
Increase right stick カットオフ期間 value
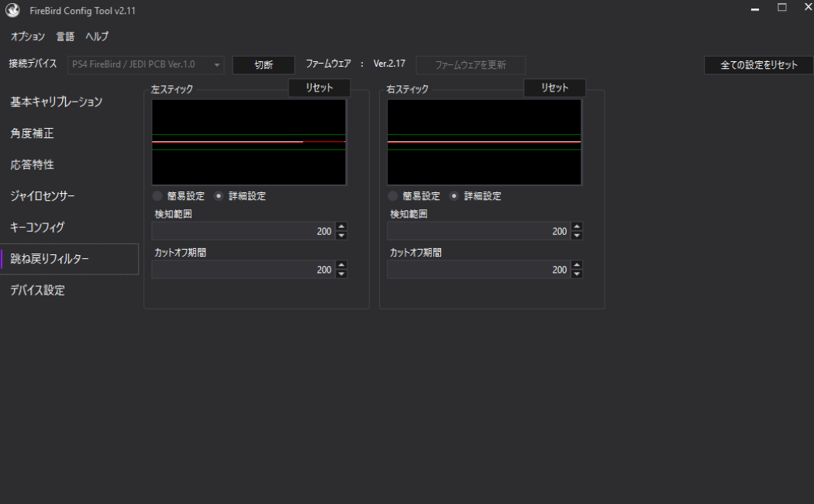pos(577,264)
